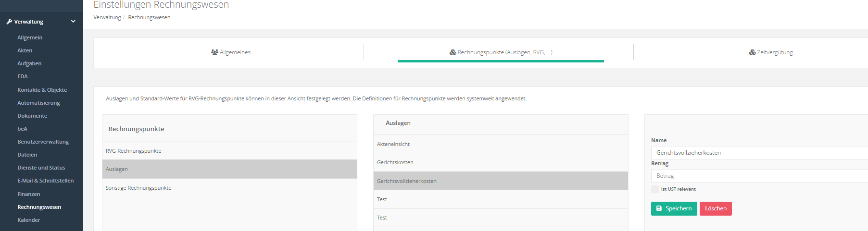Screen dimensions: 868x231
Task: Click the people icon on Allgemeines tab
Action: coord(214,52)
